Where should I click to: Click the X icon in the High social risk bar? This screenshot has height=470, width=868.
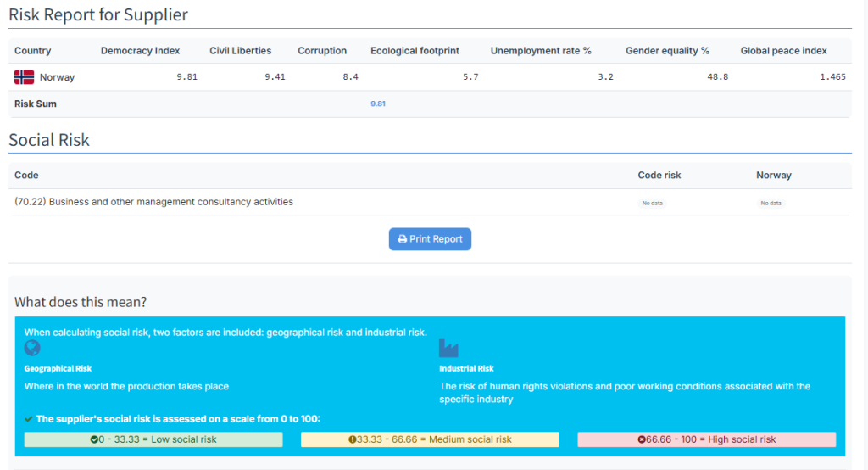coord(642,439)
